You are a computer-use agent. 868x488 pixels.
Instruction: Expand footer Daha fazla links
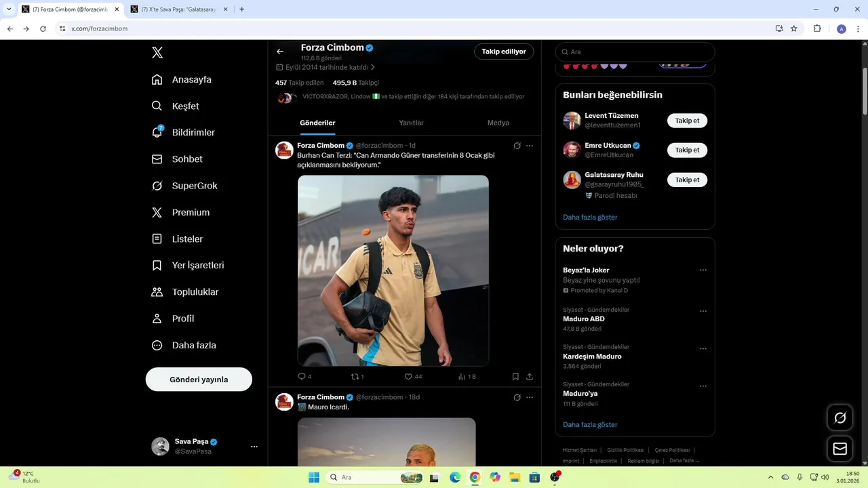point(684,461)
